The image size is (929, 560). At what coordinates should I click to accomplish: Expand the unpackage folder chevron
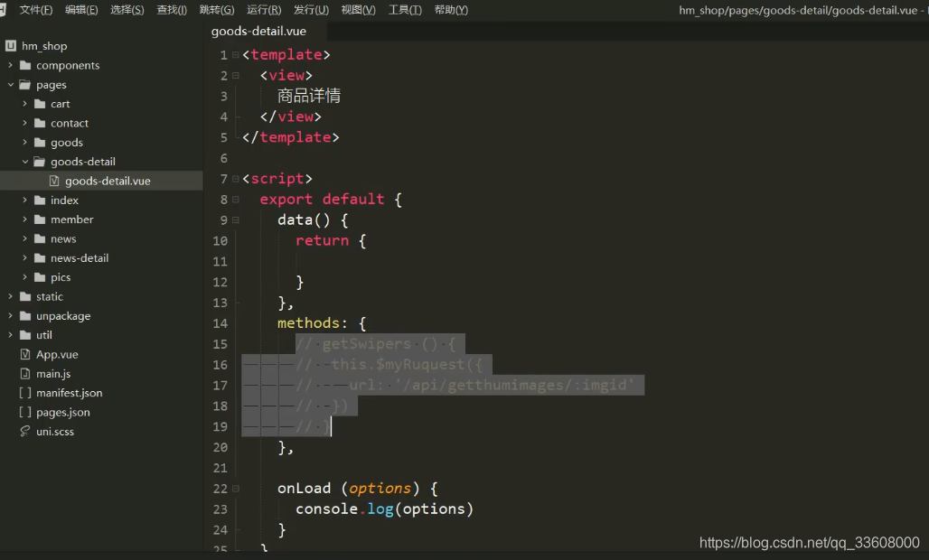tap(10, 315)
